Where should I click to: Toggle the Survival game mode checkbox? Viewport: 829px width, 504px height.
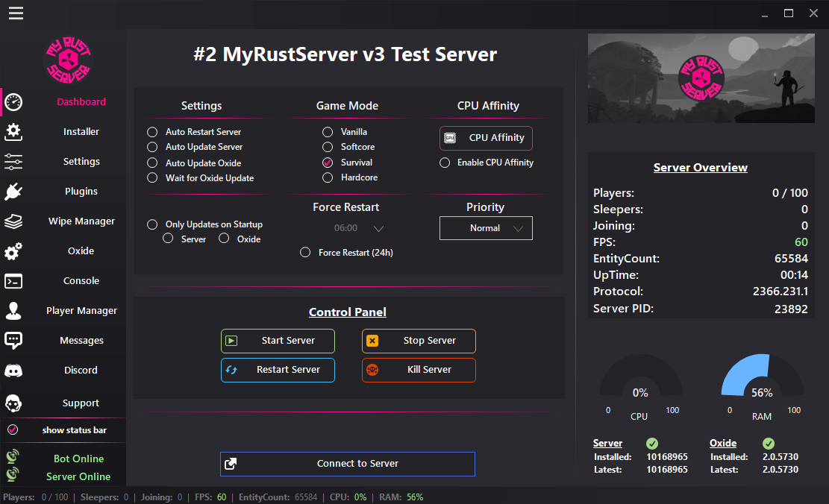point(328,163)
